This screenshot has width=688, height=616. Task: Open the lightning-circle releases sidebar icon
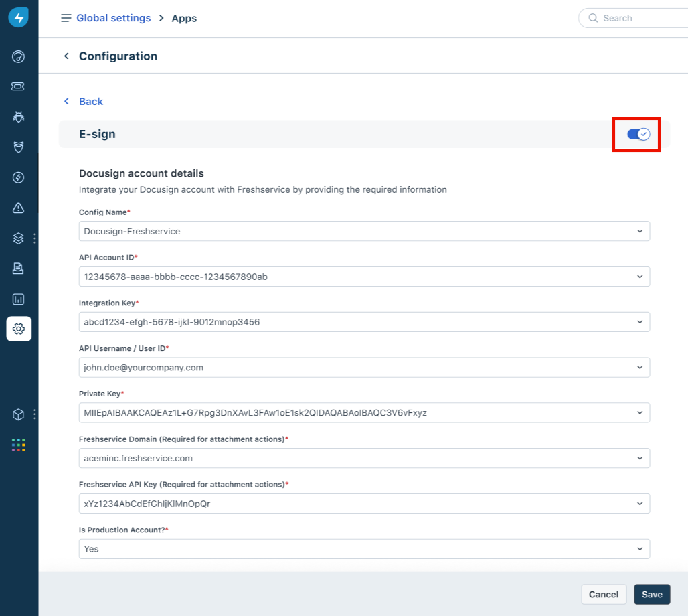click(19, 177)
